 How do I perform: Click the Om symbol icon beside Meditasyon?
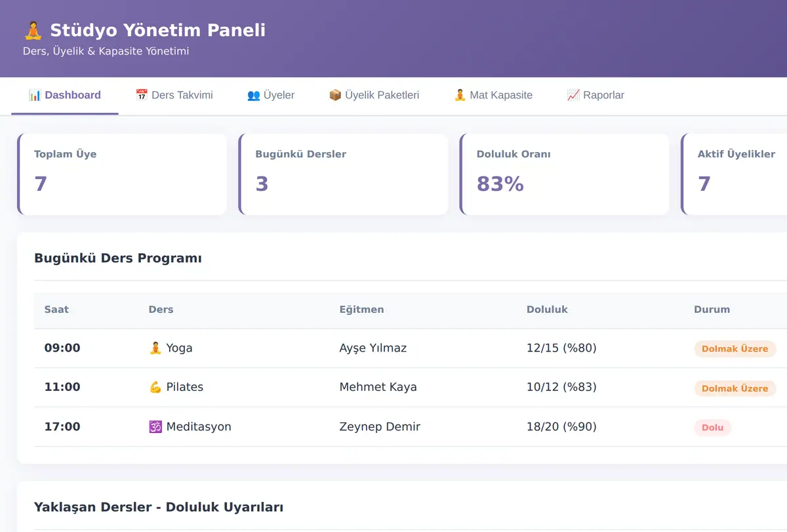coord(155,426)
